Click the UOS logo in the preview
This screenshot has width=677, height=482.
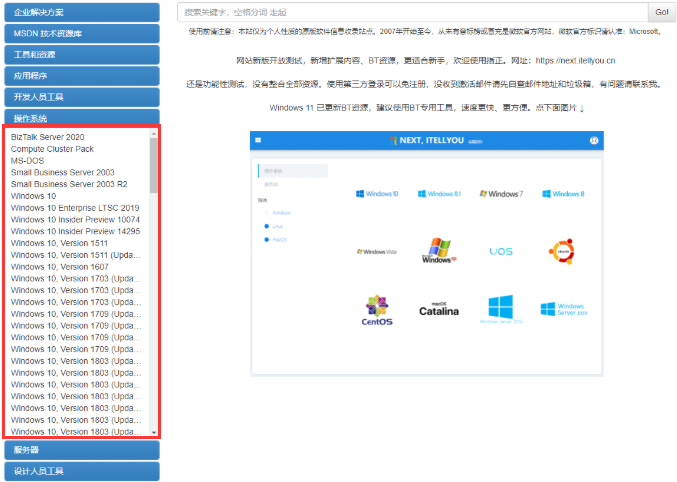tap(500, 251)
